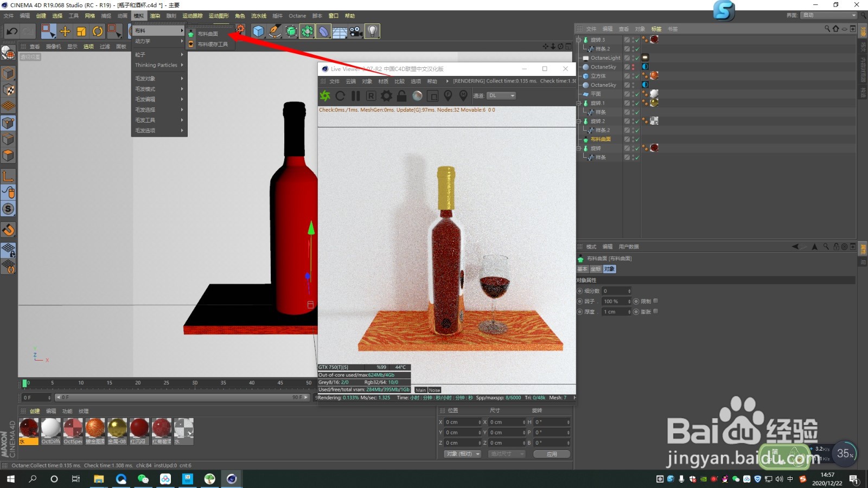Collapse the 旋转.3 tree node

tap(578, 40)
